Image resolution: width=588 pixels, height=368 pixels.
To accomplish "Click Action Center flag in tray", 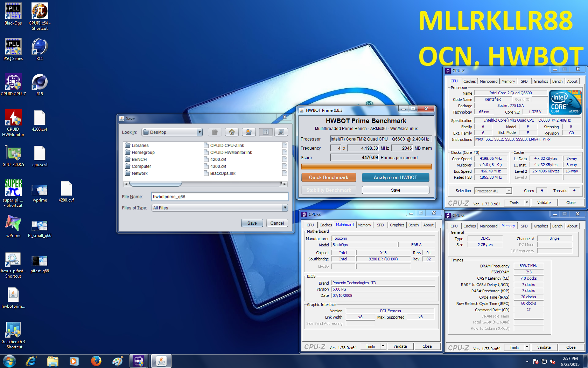I will (535, 361).
